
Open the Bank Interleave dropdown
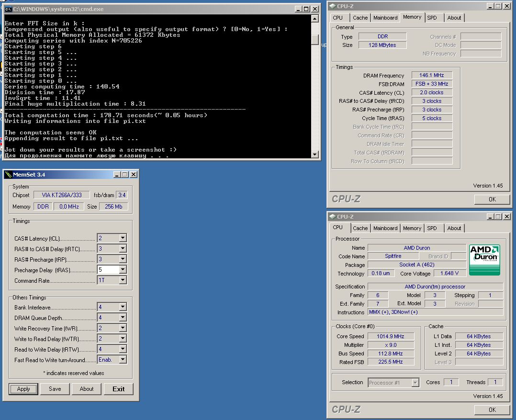tap(123, 307)
